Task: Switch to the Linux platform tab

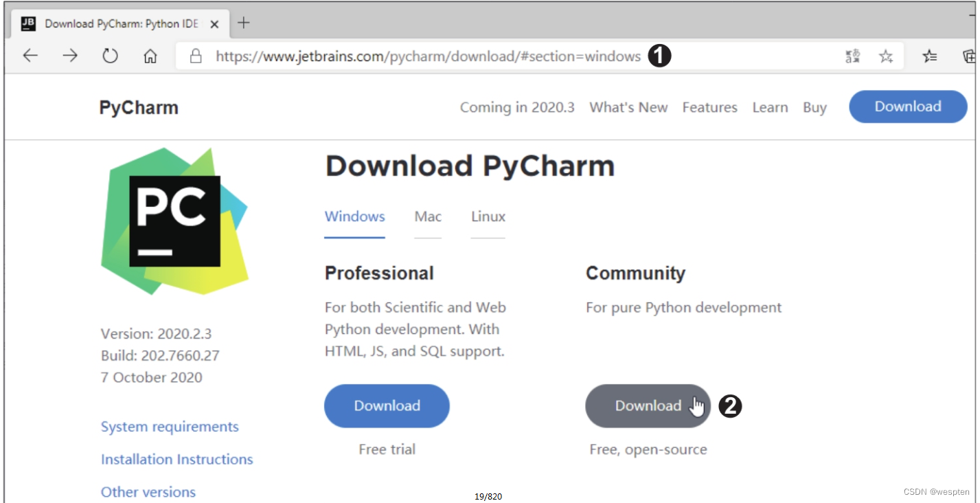Action: [488, 216]
